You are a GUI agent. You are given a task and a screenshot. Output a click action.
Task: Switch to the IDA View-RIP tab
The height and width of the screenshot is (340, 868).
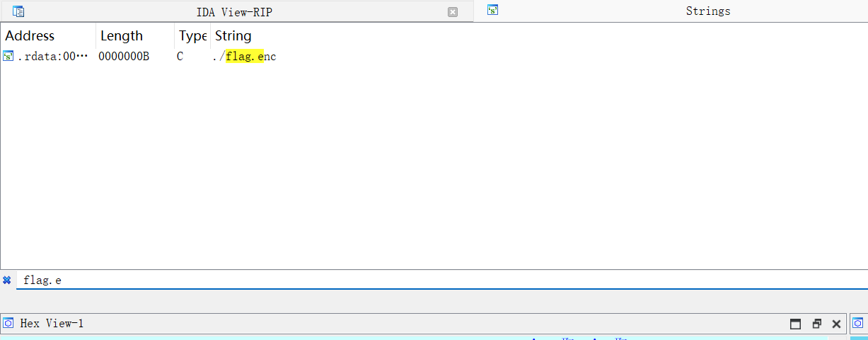click(233, 12)
